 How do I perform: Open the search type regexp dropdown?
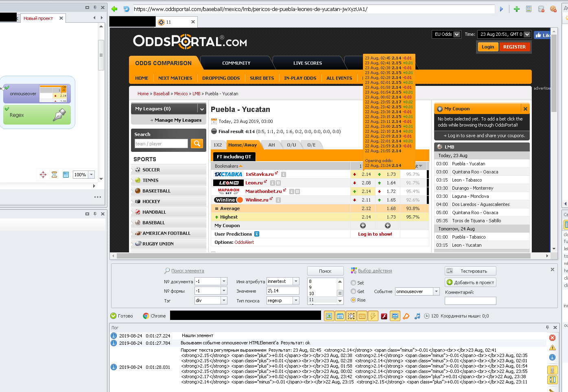296,300
